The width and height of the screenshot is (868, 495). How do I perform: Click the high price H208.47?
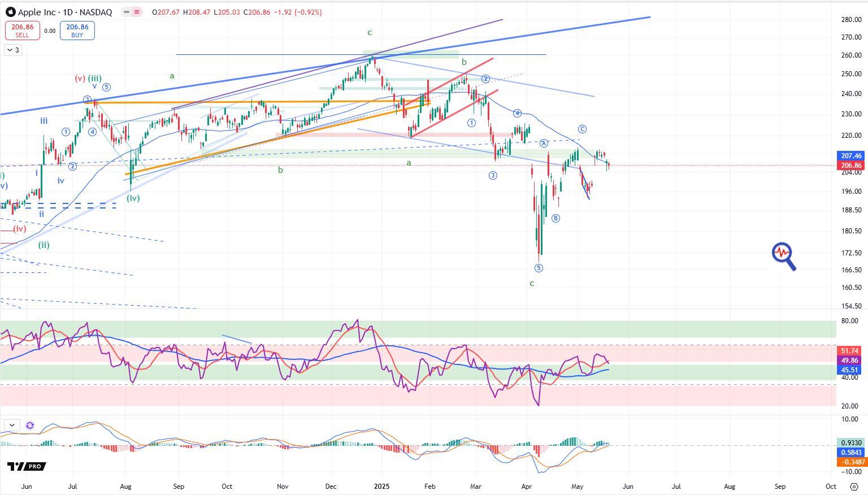point(197,12)
